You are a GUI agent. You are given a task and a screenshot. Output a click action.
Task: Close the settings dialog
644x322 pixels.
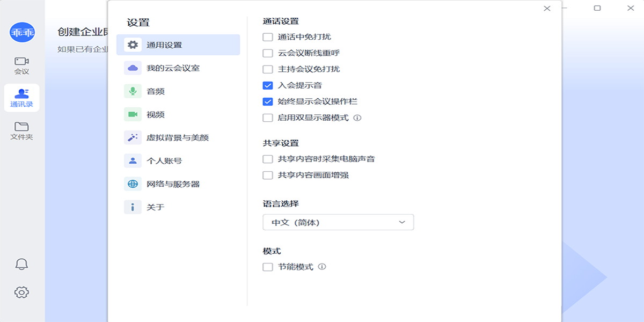(x=547, y=9)
